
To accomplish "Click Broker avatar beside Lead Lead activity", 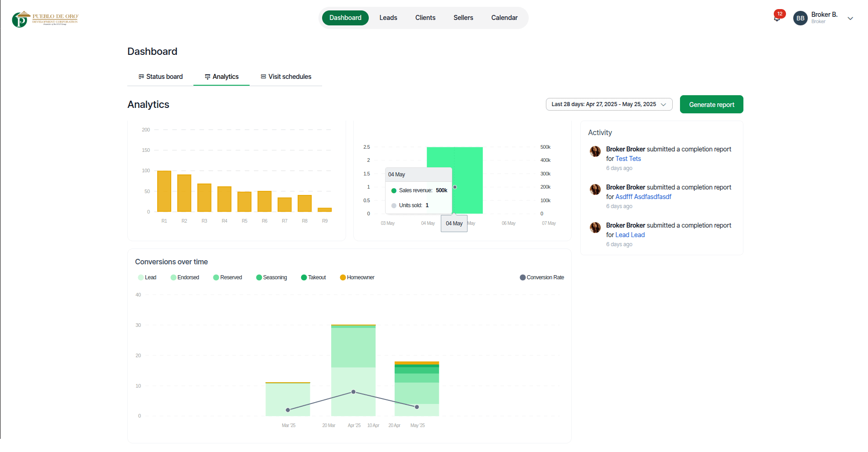I will tap(595, 228).
